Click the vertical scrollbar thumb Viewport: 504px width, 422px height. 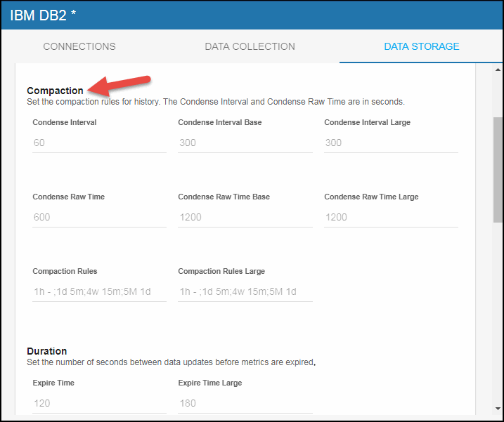click(498, 169)
